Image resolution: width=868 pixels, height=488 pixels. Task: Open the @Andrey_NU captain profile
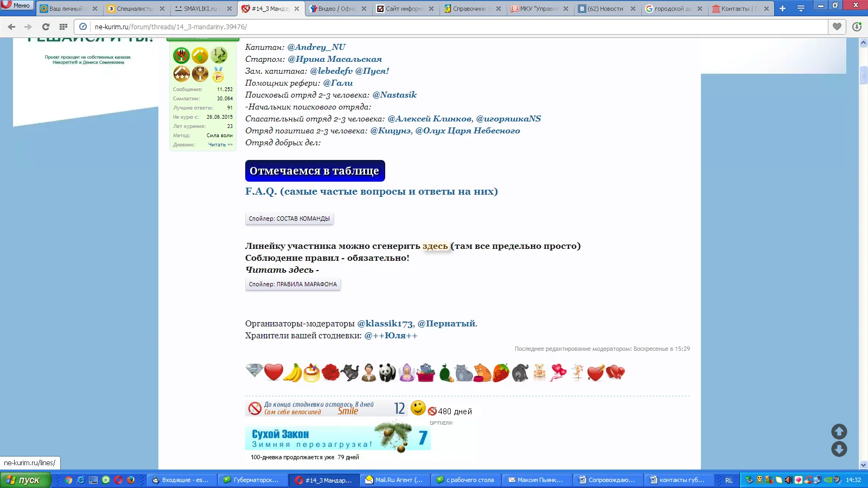coord(316,47)
